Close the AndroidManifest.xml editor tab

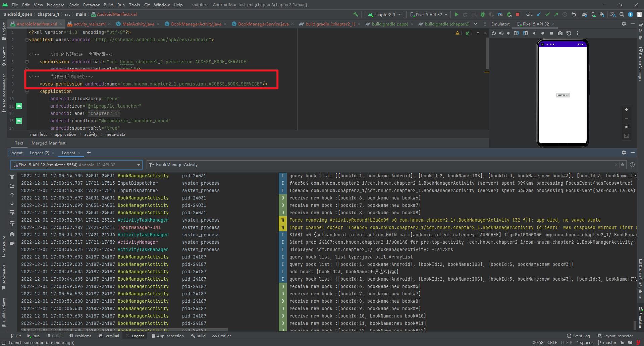click(61, 24)
